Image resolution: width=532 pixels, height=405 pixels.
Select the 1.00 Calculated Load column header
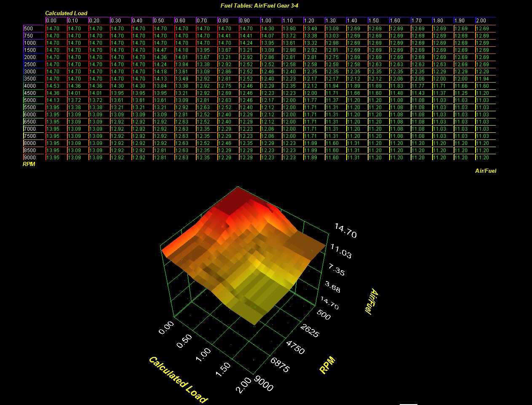click(271, 20)
